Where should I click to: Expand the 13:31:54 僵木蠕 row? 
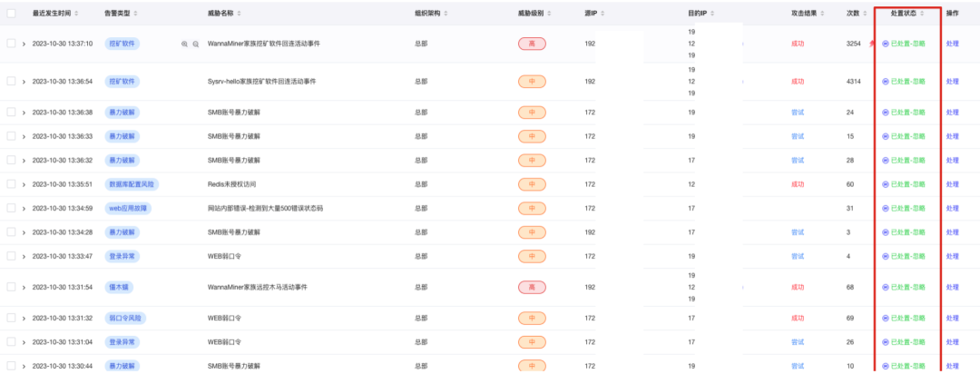coord(24,287)
